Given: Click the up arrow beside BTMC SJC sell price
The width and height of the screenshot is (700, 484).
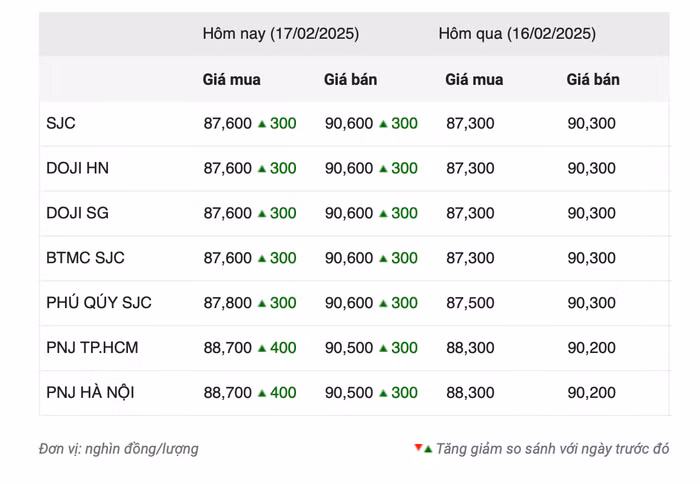Looking at the screenshot, I should [x=383, y=258].
